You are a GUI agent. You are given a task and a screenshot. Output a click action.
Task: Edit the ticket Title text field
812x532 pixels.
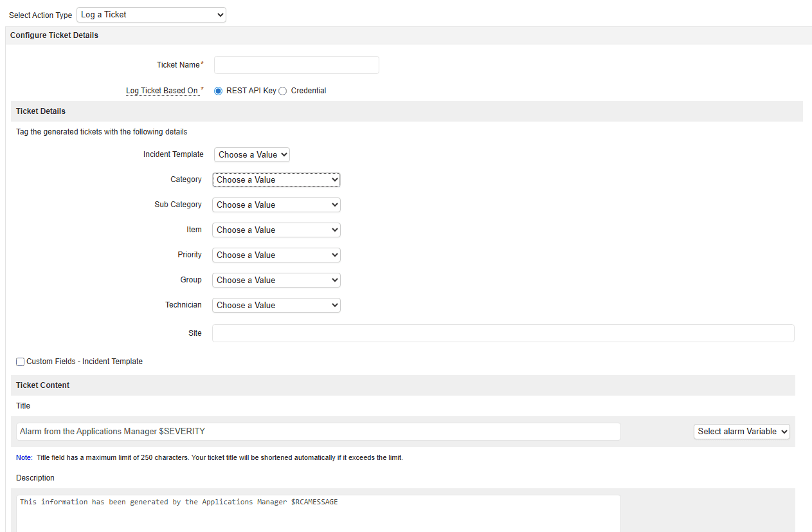pyautogui.click(x=318, y=431)
